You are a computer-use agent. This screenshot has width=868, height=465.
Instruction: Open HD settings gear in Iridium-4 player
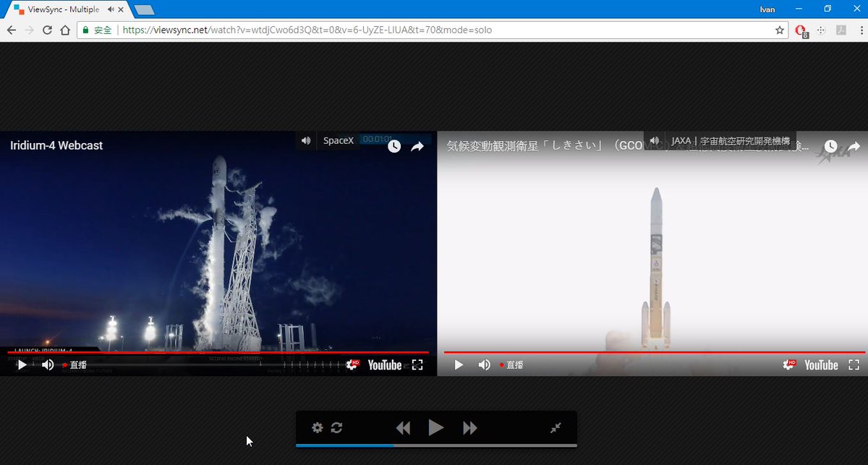click(x=352, y=365)
